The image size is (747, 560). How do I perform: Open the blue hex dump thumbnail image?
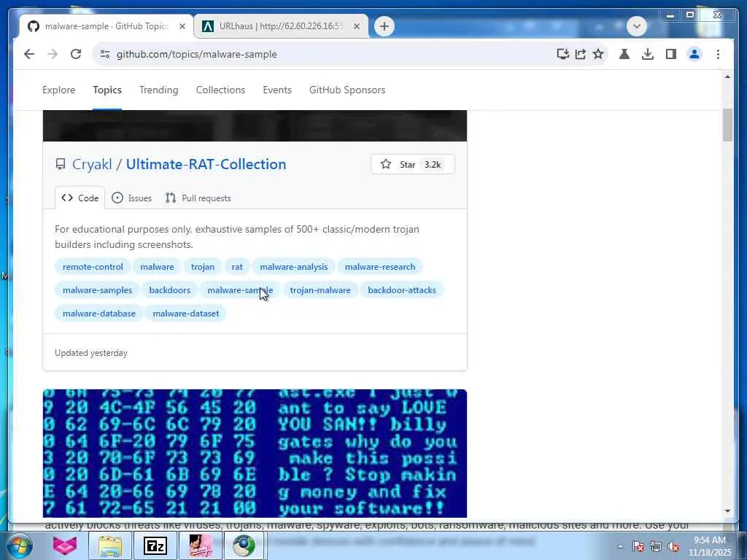tap(255, 454)
